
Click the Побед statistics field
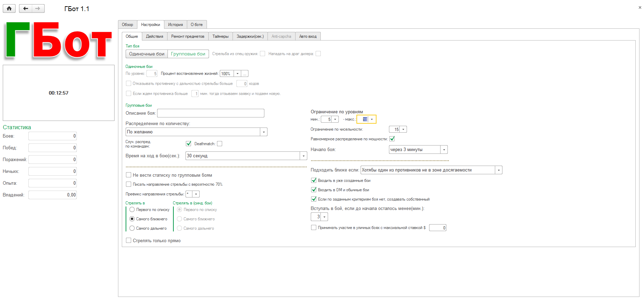tap(52, 148)
